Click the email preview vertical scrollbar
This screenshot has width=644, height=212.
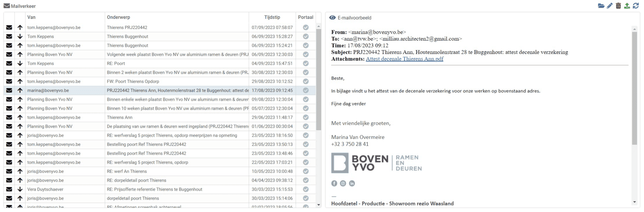[634, 89]
